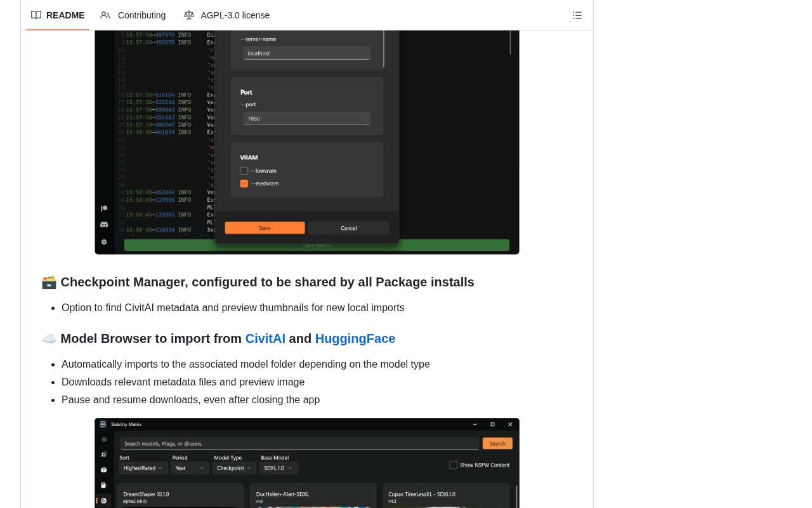The width and height of the screenshot is (812, 508).
Task: Click the launch options dialog scrollbar
Action: (x=384, y=48)
